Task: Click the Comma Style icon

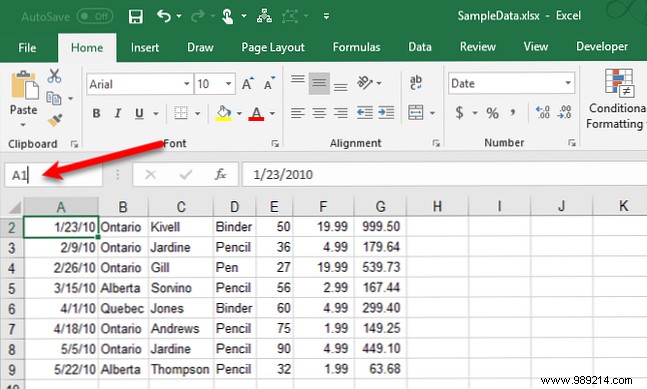Action: (512, 113)
